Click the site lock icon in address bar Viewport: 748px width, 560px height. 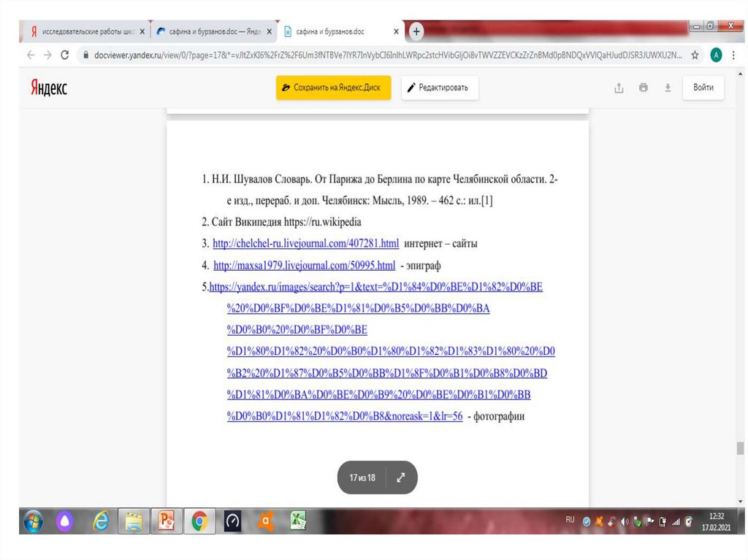coord(85,55)
